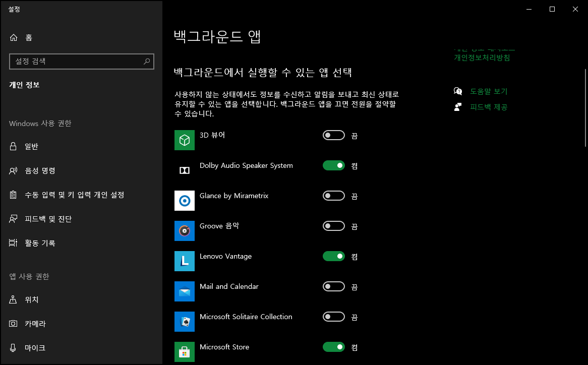
Task: Click the Mail and Calendar app name
Action: (229, 286)
